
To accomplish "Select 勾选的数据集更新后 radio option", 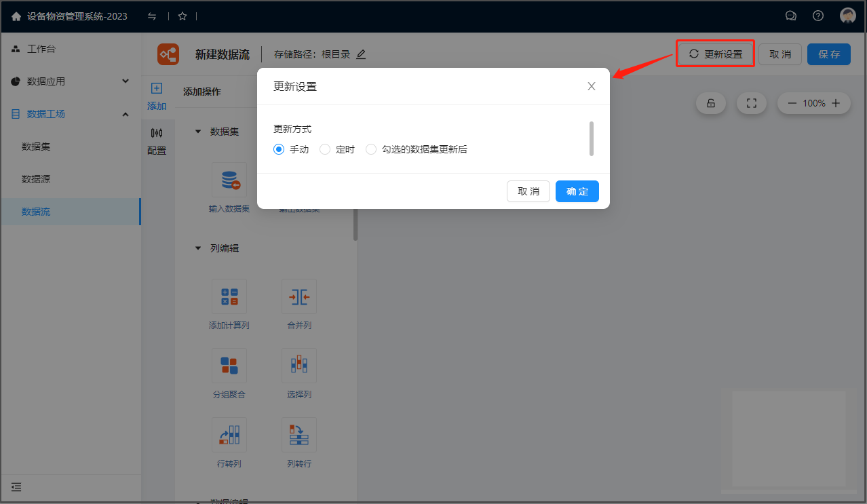I will (371, 149).
